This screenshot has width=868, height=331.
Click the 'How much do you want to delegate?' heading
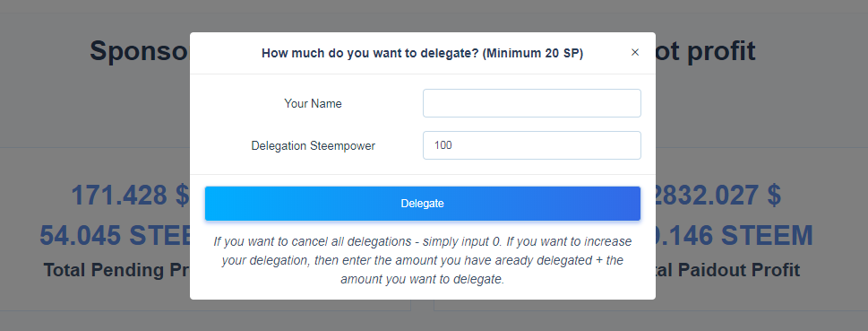(x=370, y=53)
